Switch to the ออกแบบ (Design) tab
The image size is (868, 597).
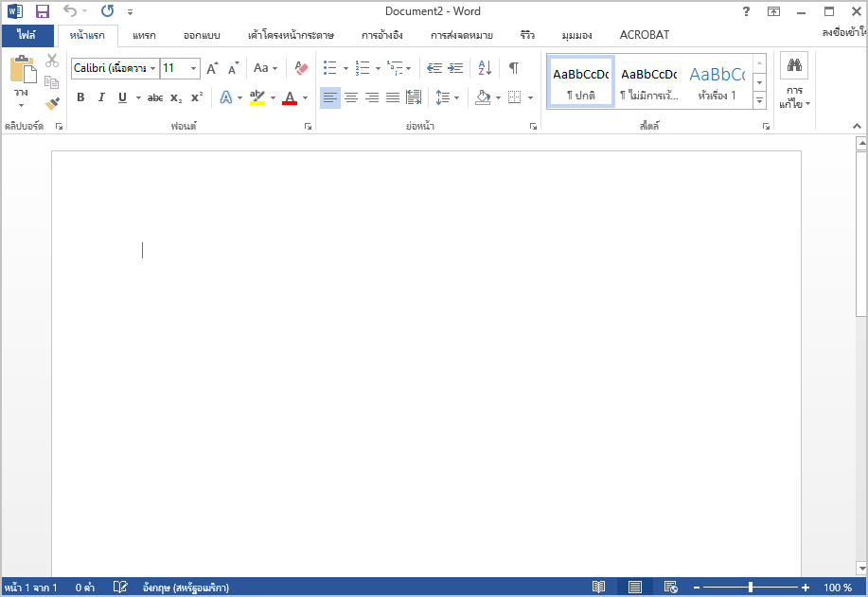click(202, 35)
